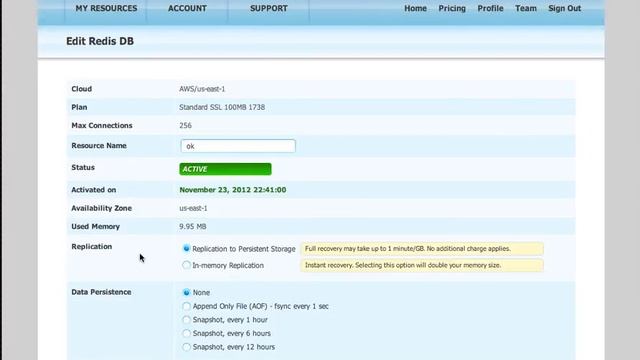
Task: Click the 'Data Persistence' label
Action: pyautogui.click(x=101, y=292)
